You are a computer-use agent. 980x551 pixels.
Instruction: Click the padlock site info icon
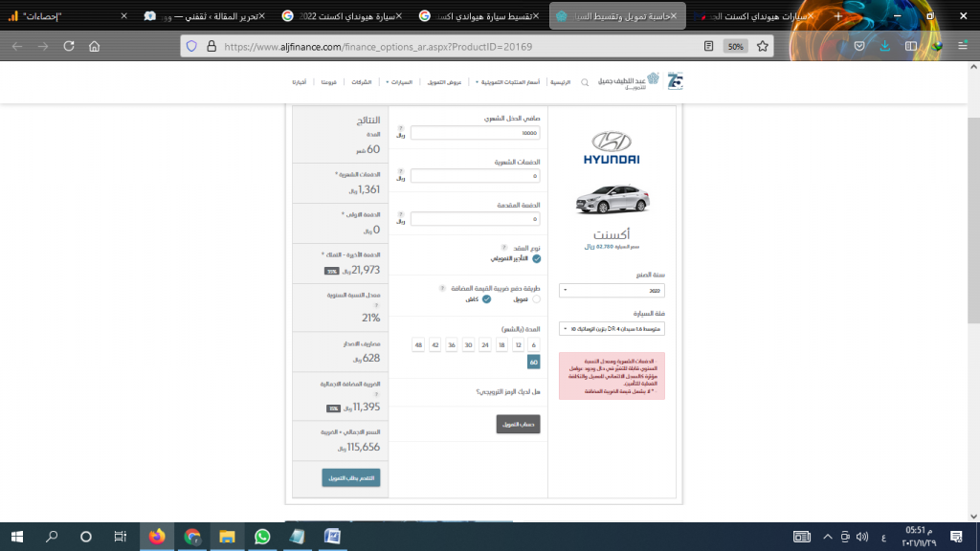pos(212,46)
